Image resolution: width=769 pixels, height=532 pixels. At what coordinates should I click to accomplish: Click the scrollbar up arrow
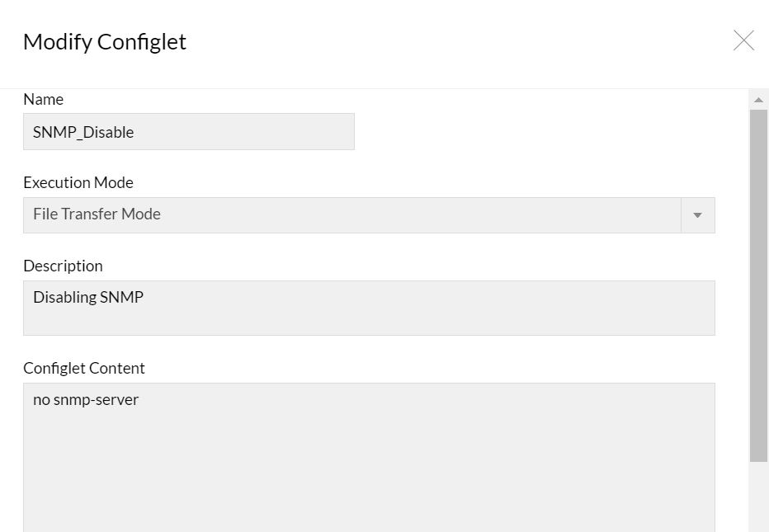(758, 99)
